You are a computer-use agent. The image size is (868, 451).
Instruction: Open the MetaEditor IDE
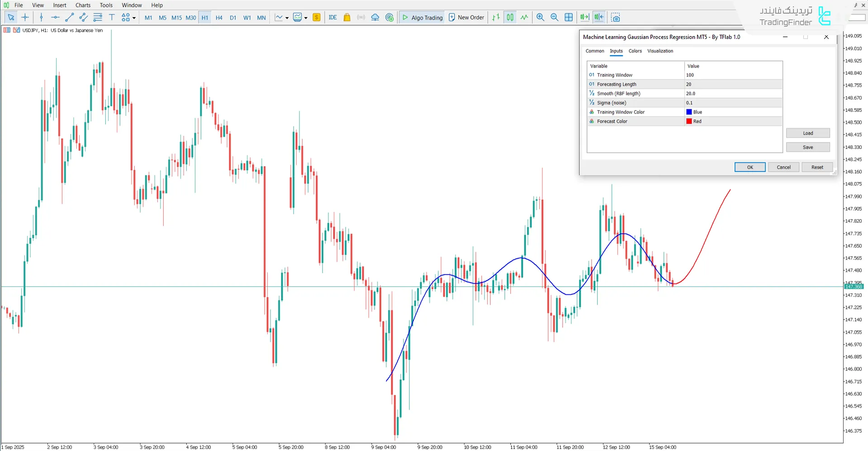332,18
